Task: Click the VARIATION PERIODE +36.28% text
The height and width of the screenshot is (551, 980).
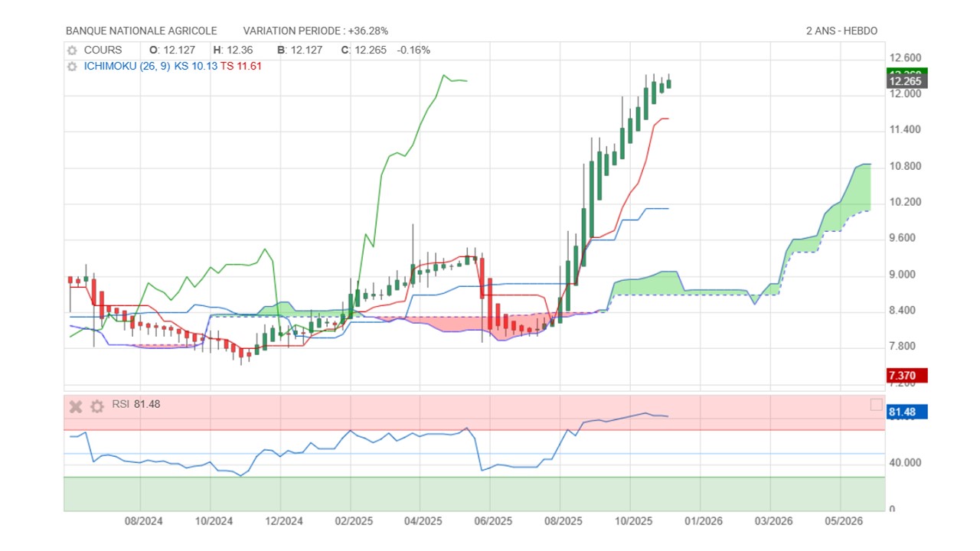Action: pyautogui.click(x=315, y=31)
